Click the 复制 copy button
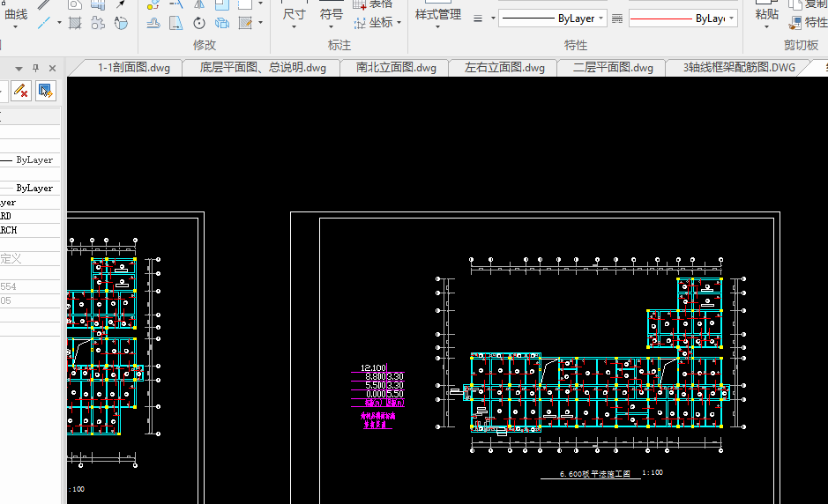The width and height of the screenshot is (828, 504). tap(808, 4)
